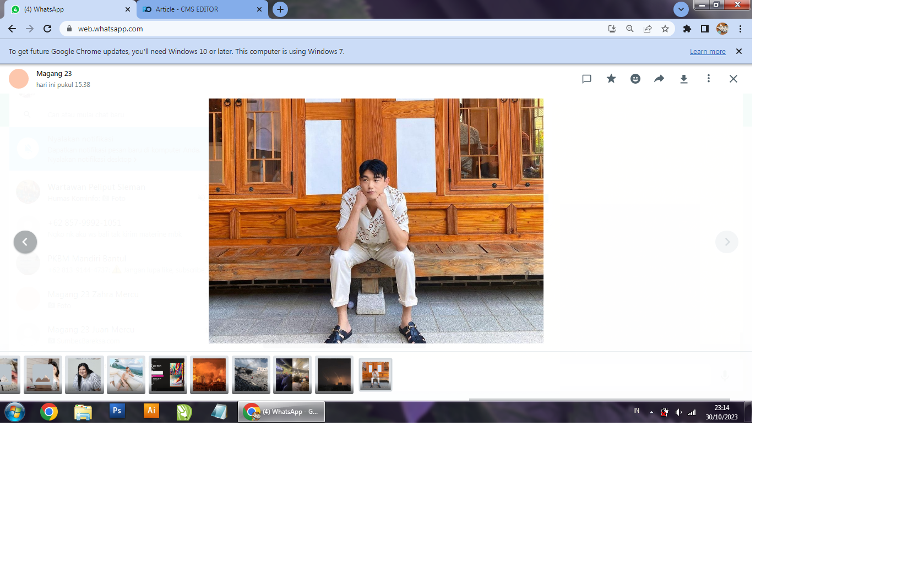
Task: Switch to the WhatsApp browser tab
Action: coord(69,9)
